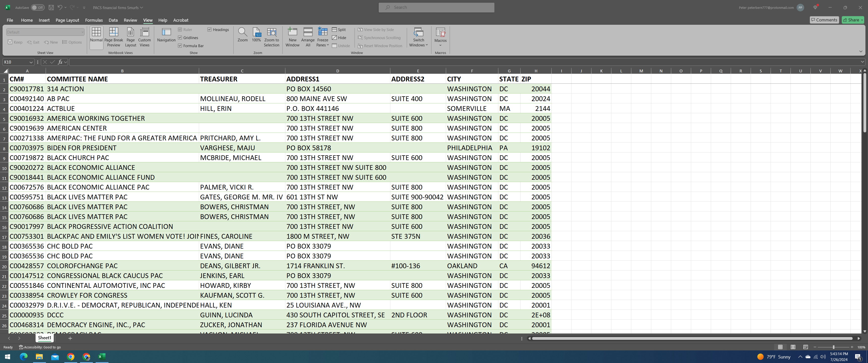Open the Navigation pane
868x363 pixels.
(x=166, y=35)
